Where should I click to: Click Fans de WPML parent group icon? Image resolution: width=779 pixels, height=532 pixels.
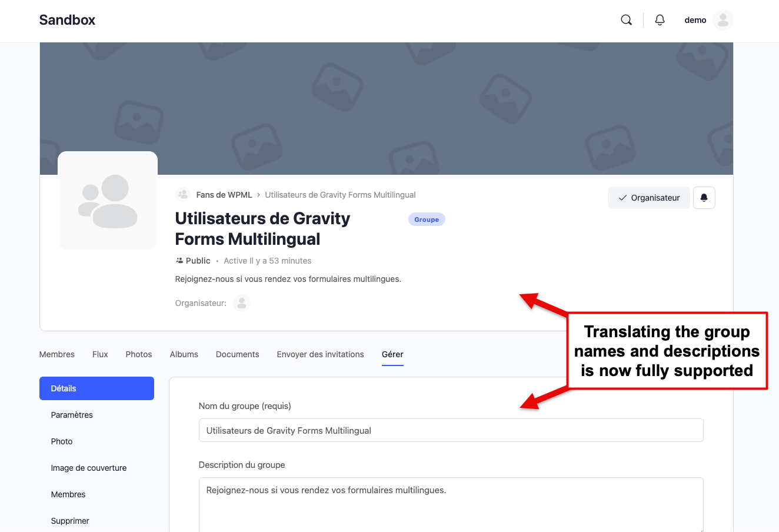tap(183, 195)
